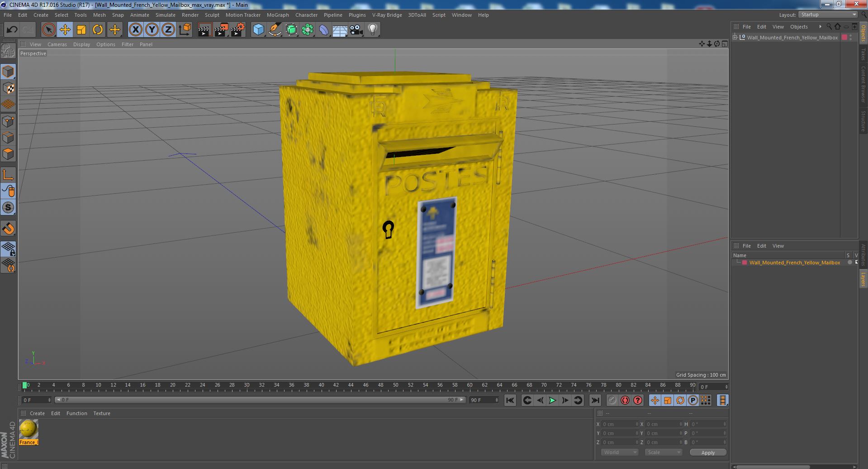Toggle Z axis lock

coord(168,30)
